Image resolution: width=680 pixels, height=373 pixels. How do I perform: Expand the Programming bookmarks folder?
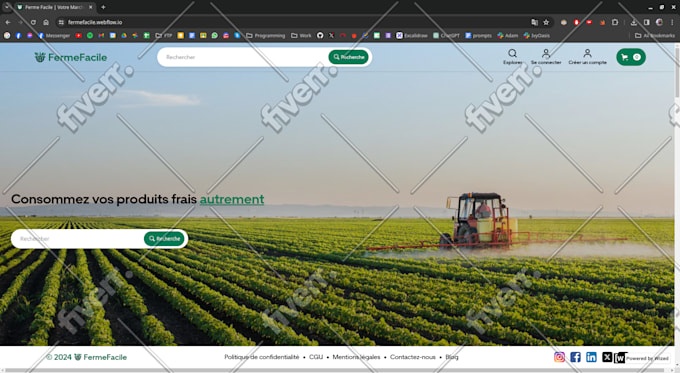pos(265,36)
